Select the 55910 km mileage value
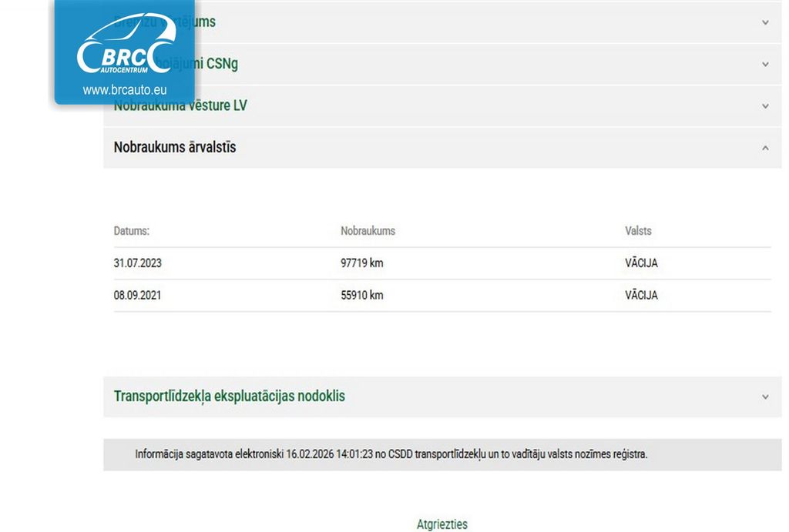Screen dimensions: 789x532 [x=361, y=296]
